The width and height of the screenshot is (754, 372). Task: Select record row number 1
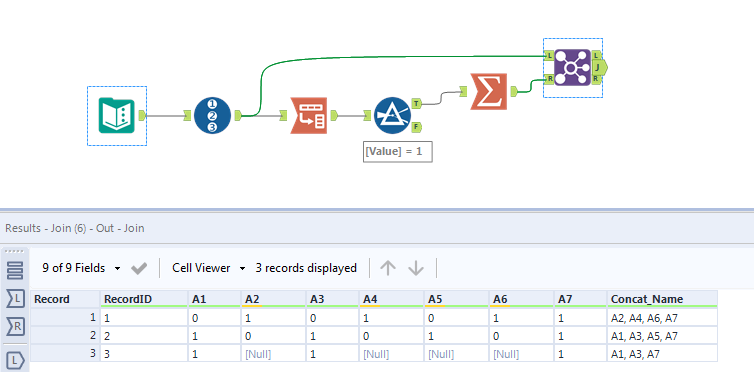coord(65,317)
